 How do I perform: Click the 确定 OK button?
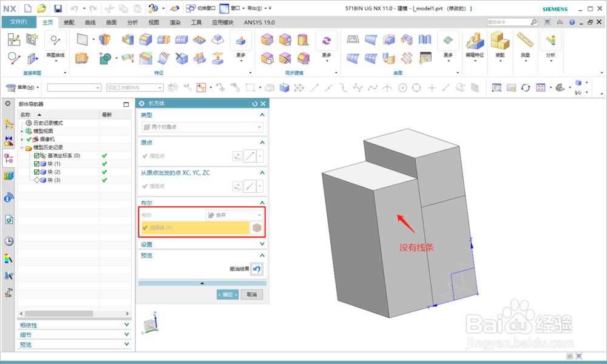tap(228, 294)
